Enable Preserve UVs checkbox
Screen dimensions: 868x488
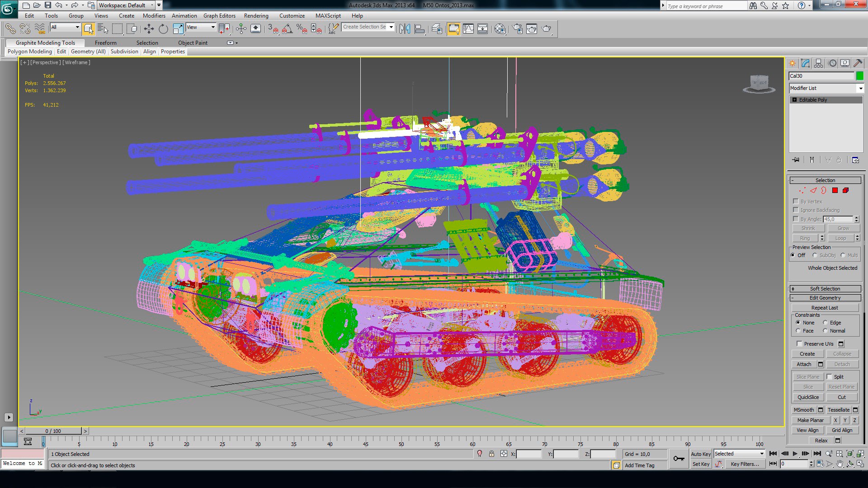(x=799, y=344)
